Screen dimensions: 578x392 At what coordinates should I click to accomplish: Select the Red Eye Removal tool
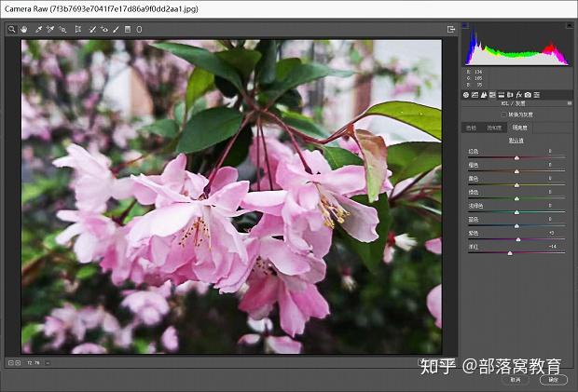tap(104, 29)
